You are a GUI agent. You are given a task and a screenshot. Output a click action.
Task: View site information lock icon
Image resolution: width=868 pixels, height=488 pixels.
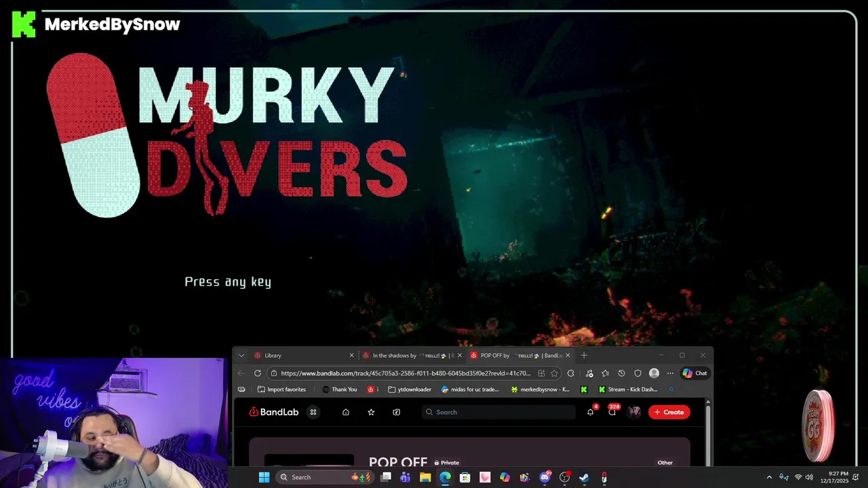[x=273, y=373]
